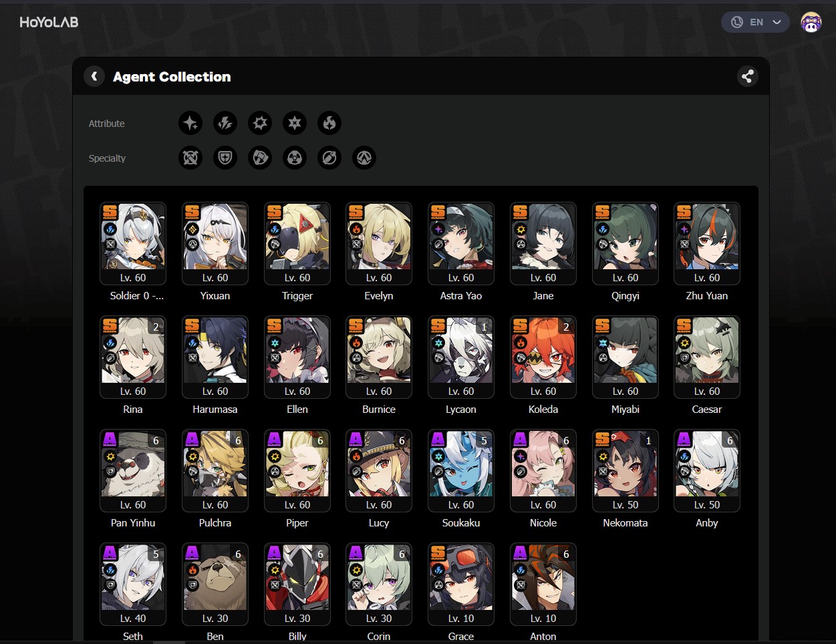The image size is (836, 644).
Task: Open Soldier 0 agent card
Action: pyautogui.click(x=133, y=244)
